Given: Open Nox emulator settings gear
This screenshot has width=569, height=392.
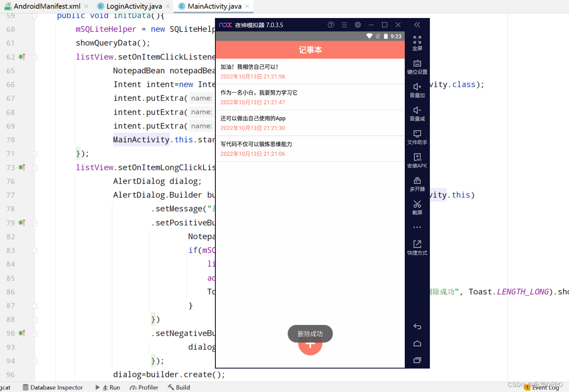Looking at the screenshot, I should 358,25.
